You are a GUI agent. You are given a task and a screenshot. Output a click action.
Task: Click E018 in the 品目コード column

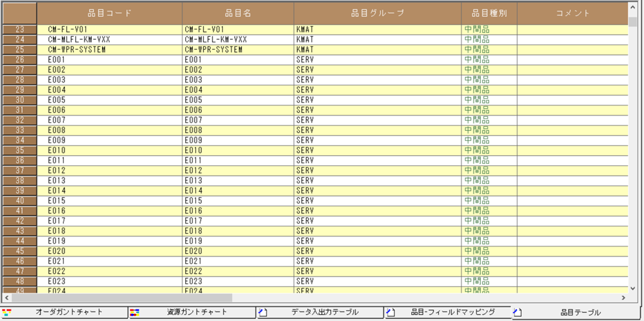tap(109, 231)
